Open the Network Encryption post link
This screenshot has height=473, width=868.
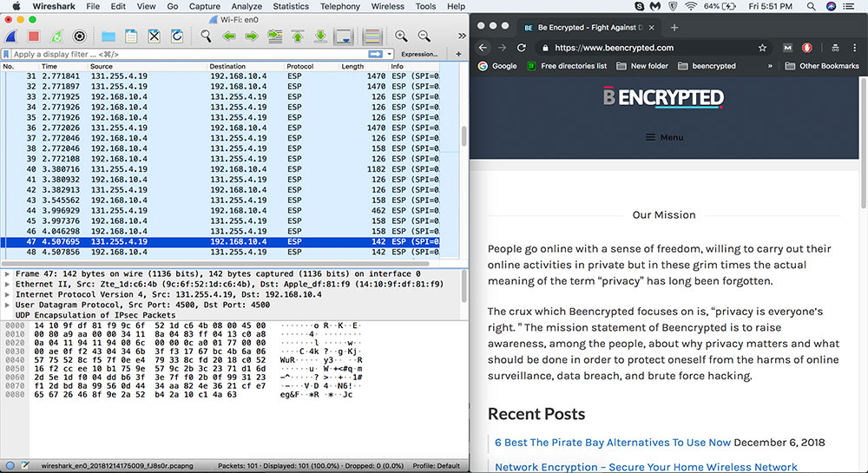(x=646, y=467)
